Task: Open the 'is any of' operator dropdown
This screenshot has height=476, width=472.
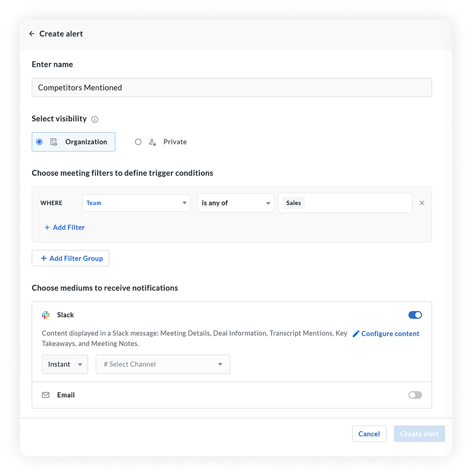Action: 236,203
